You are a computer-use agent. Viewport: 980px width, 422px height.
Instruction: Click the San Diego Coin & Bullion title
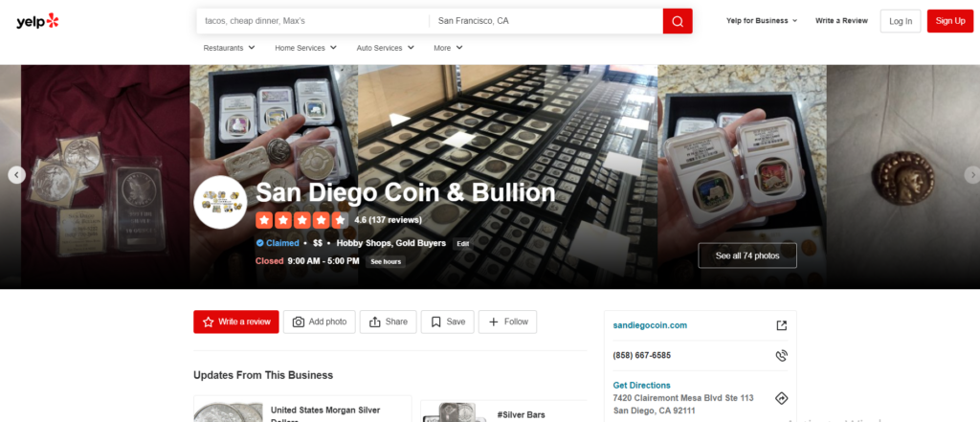[x=406, y=192]
